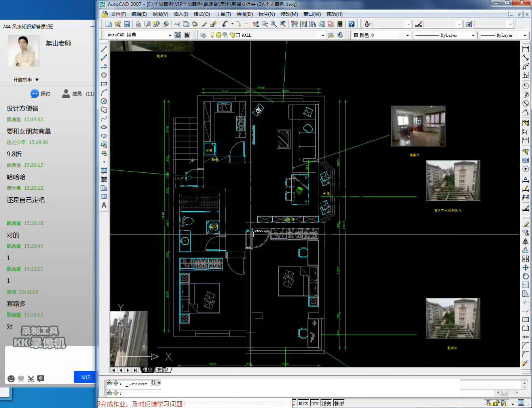Click the Multiline Text tool

[x=104, y=205]
